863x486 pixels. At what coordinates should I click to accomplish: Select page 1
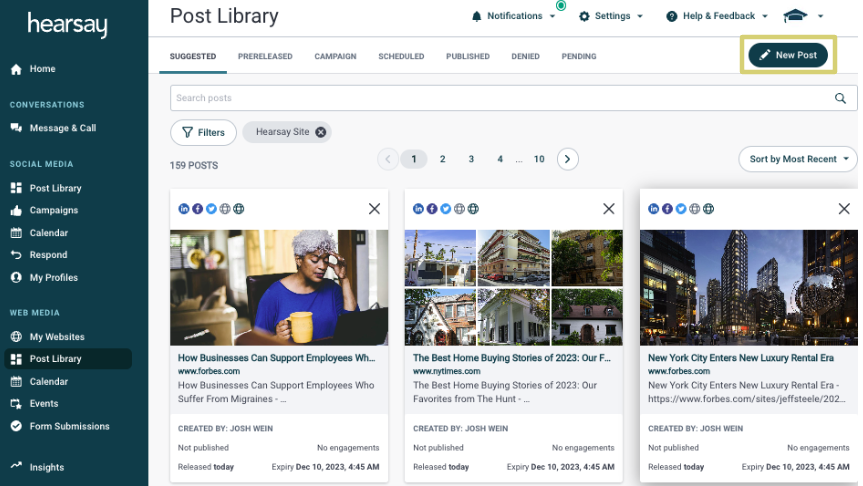(x=414, y=159)
